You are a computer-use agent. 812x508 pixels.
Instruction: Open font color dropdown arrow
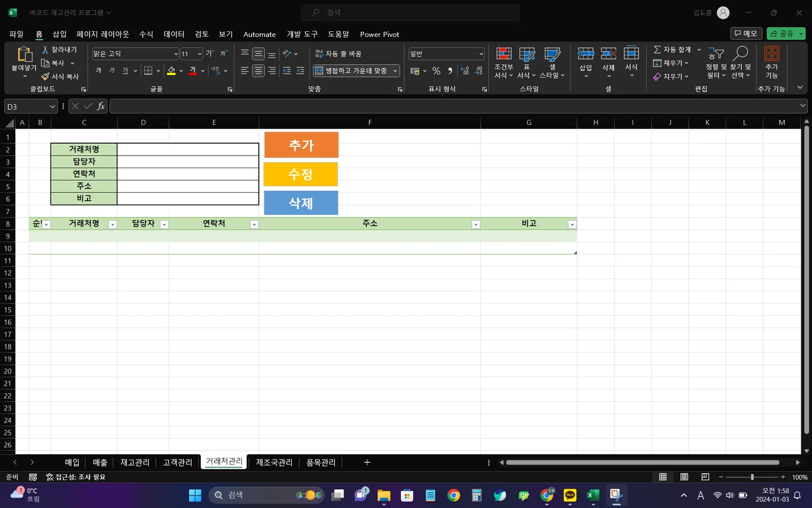point(203,71)
